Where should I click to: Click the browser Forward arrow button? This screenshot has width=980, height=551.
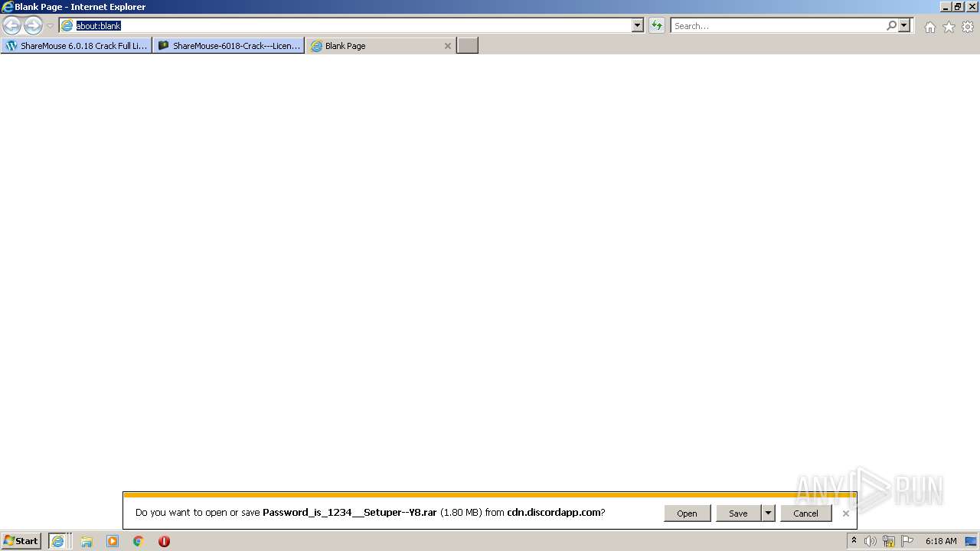[33, 25]
